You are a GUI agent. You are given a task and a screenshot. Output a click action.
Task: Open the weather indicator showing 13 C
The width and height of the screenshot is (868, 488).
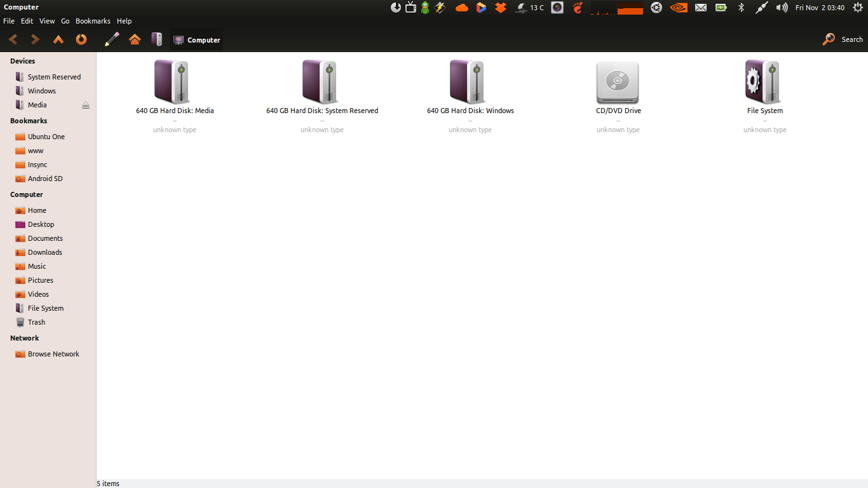[x=529, y=8]
